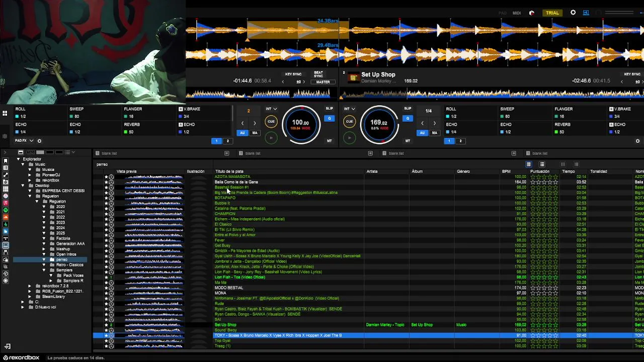Select pad bank 2 on deck 2
Viewport: 644px width, 362px height.
click(x=460, y=141)
